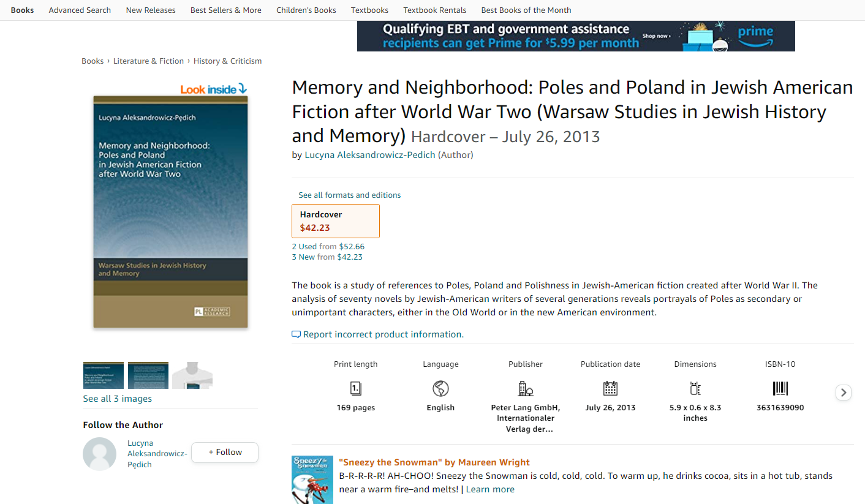Click the speech bubble report icon
Screen dimensions: 865x504
point(297,334)
